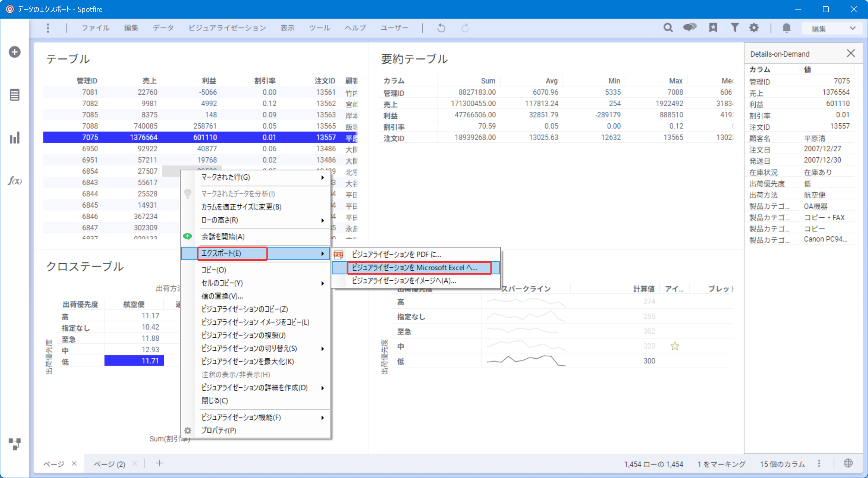Open プロパティ(P) from context menu
This screenshot has width=868, height=478.
(x=256, y=430)
